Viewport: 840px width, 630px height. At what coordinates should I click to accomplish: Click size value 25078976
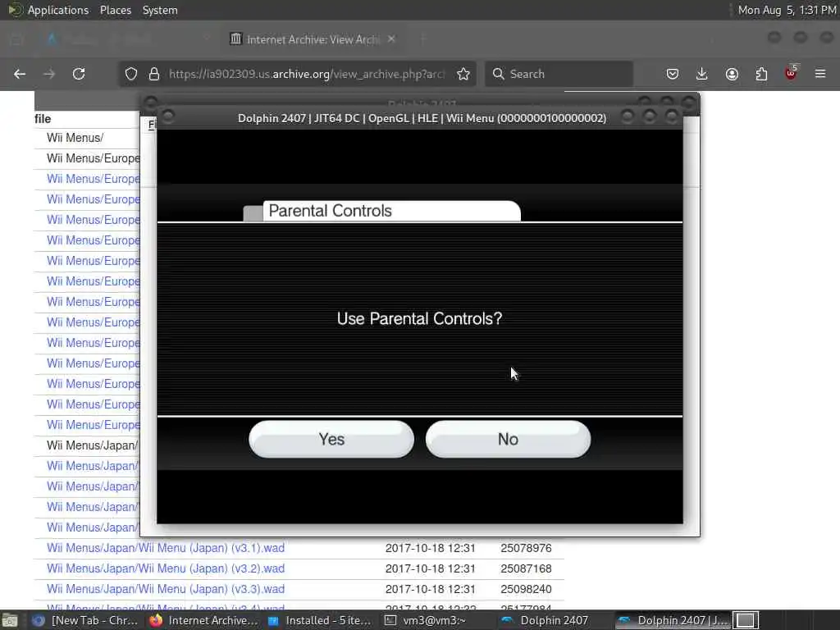coord(526,548)
